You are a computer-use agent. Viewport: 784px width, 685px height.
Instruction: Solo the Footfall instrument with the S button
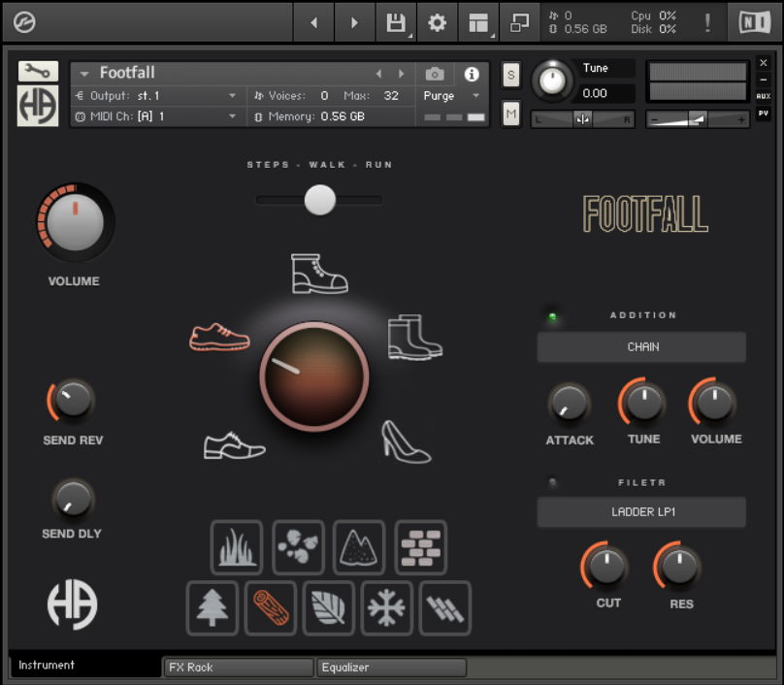click(x=510, y=74)
